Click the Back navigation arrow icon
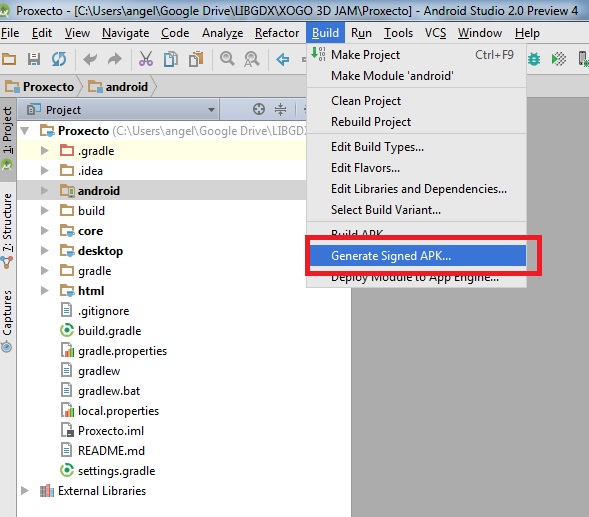589x517 pixels. tap(282, 59)
